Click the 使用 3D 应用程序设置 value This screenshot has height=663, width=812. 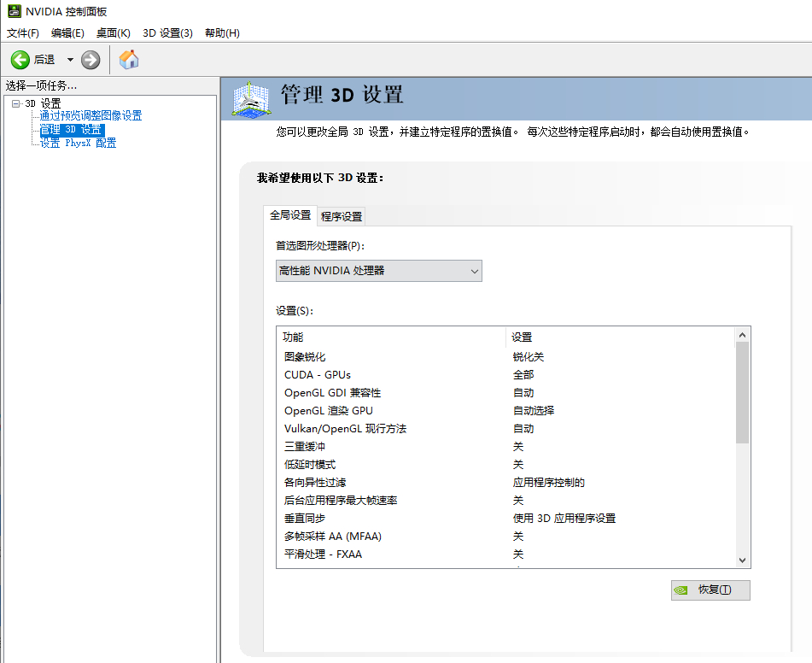click(x=564, y=519)
